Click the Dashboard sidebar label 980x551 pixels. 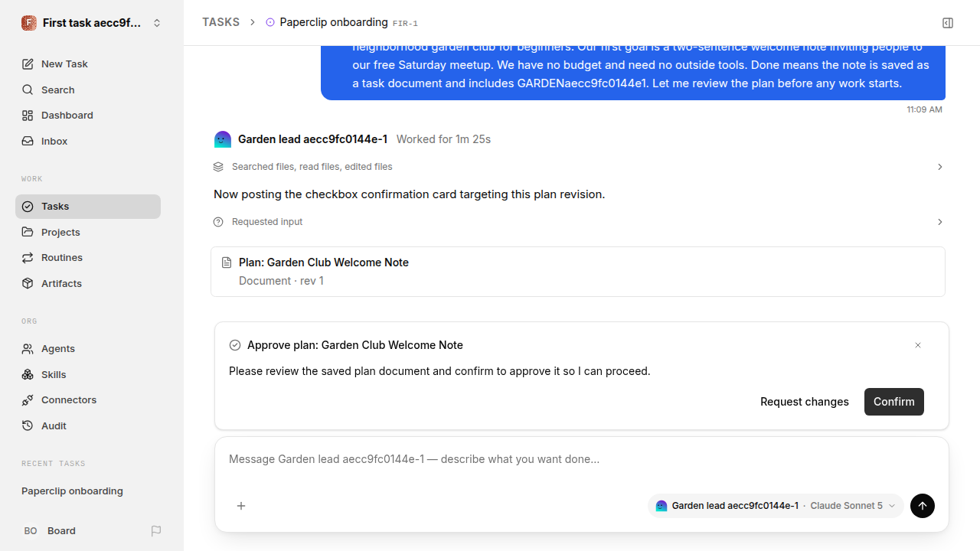click(67, 116)
